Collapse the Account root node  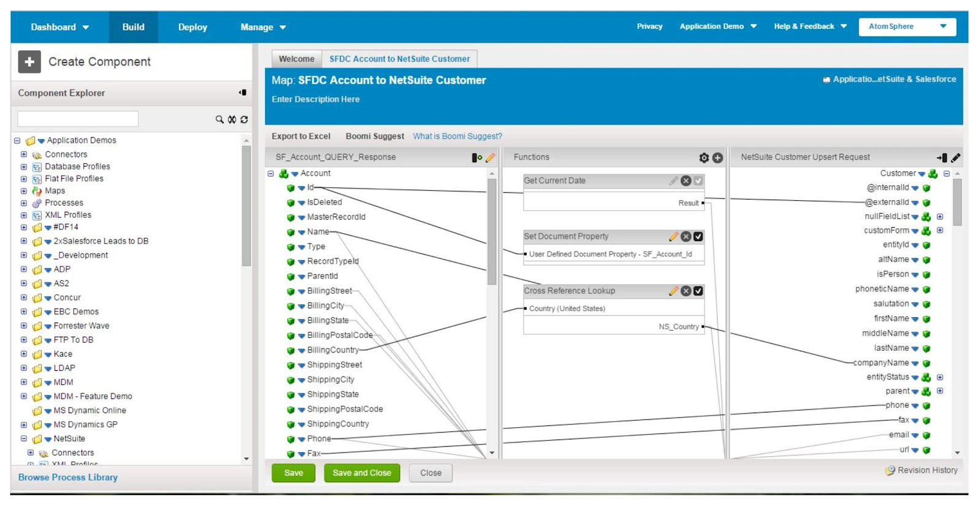(x=271, y=174)
